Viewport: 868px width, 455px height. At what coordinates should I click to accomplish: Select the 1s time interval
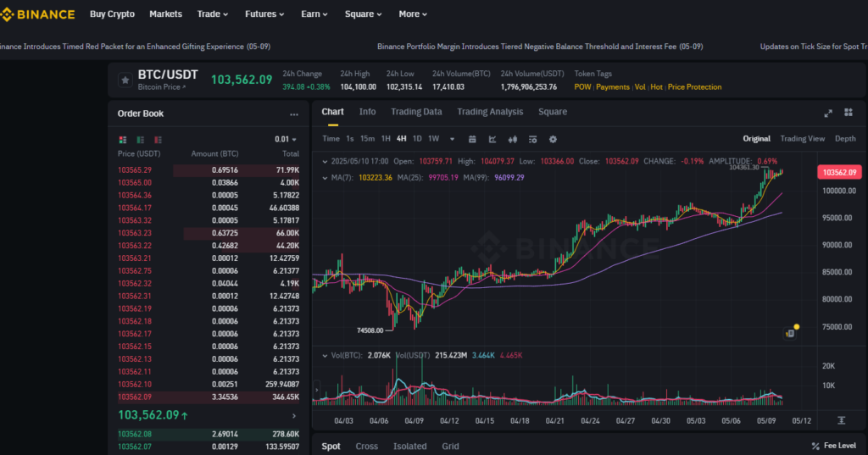350,139
